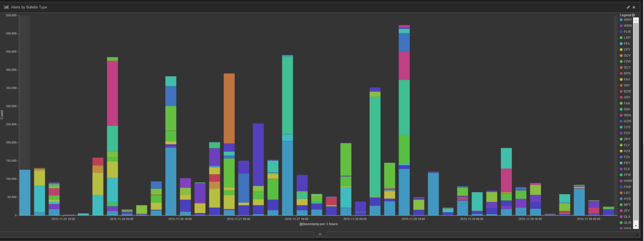
Task: Click the resize handle at the panel corner
Action: click(x=637, y=234)
